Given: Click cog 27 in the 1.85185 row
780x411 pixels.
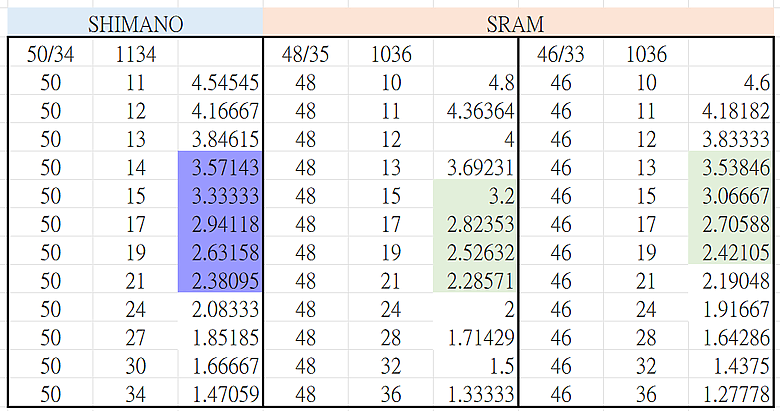Looking at the screenshot, I should tap(135, 337).
